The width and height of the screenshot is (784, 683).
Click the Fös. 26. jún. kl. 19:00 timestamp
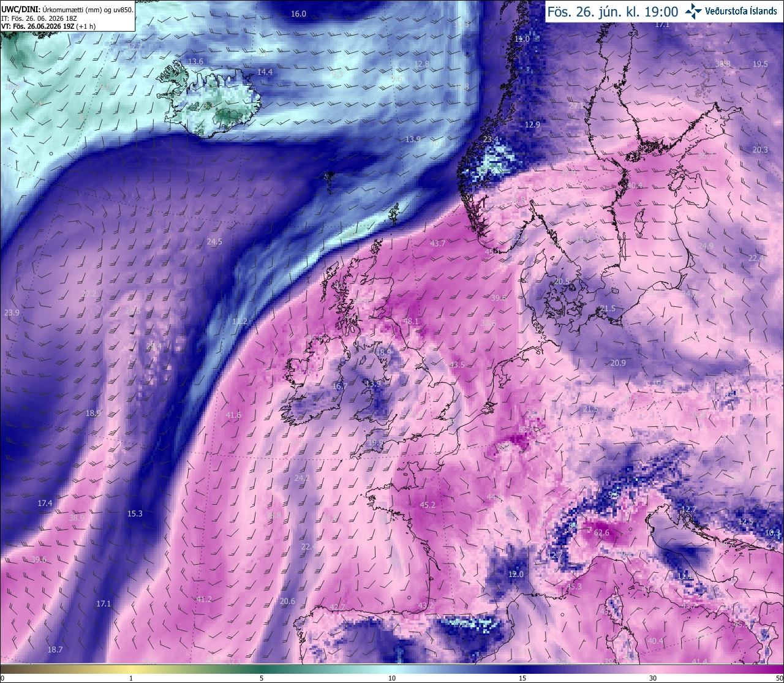(613, 12)
